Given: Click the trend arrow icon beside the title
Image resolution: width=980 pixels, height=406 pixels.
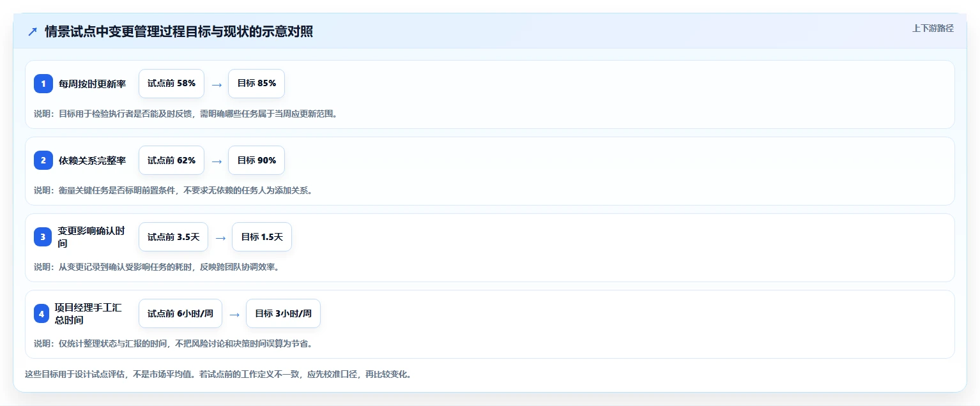Looking at the screenshot, I should tap(33, 32).
